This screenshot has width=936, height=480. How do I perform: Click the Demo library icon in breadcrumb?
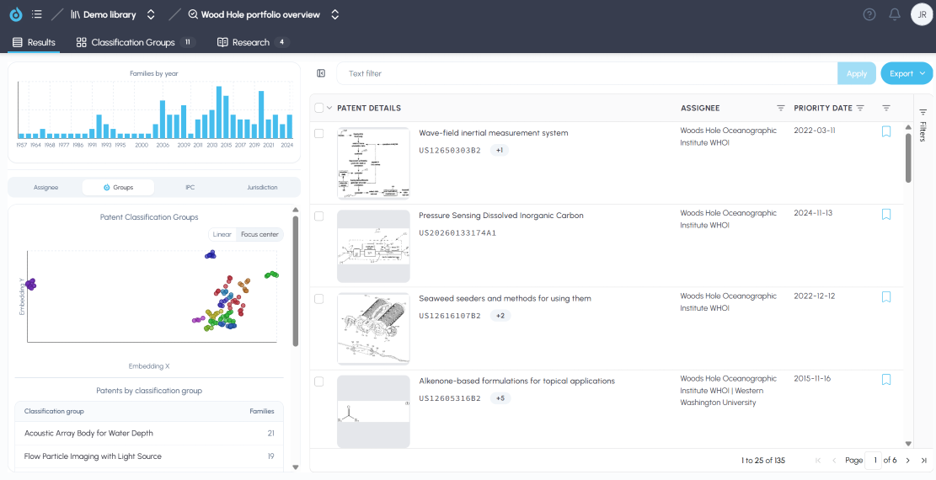(x=75, y=14)
